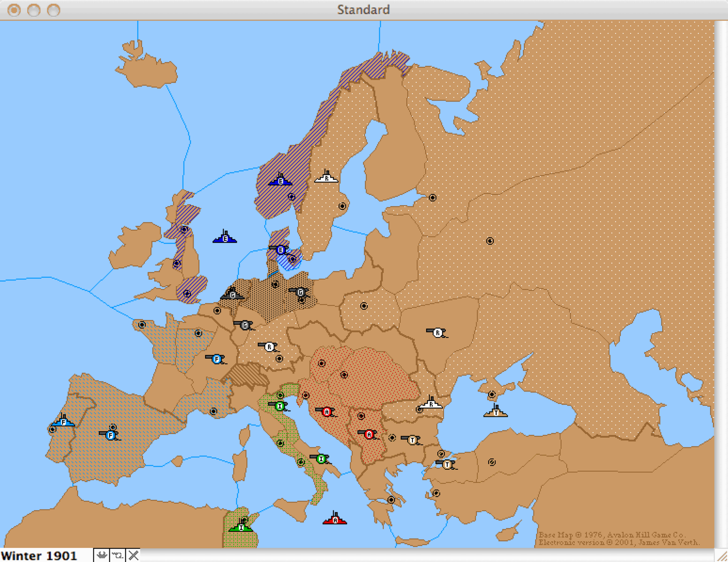The height and width of the screenshot is (562, 728).
Task: Click the Italian army in Venice
Action: [280, 405]
